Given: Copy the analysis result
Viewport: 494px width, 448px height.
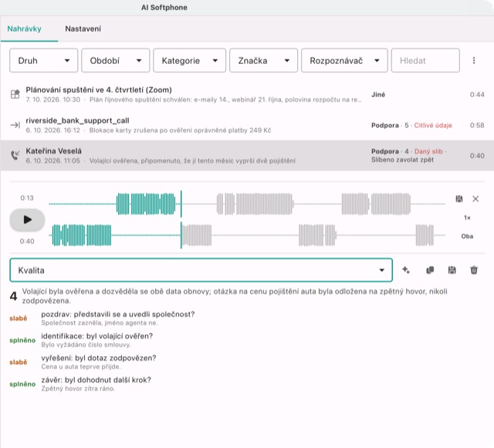Looking at the screenshot, I should (430, 270).
